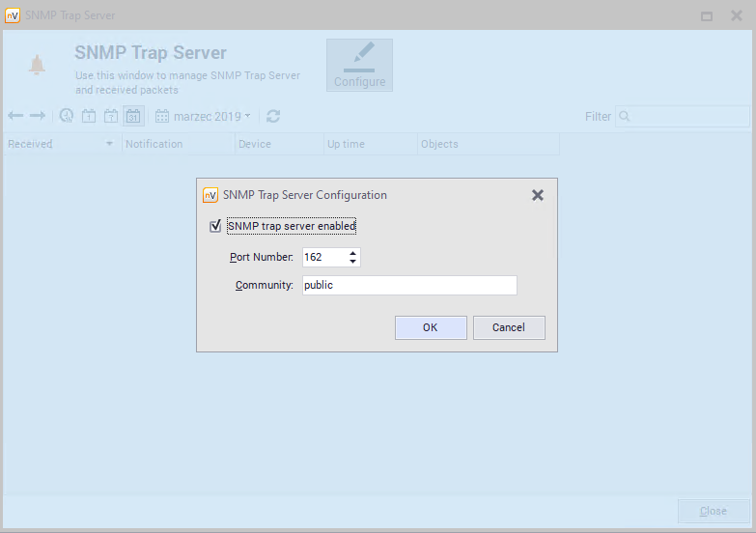Select the 1-day calendar view icon
Image resolution: width=756 pixels, height=533 pixels.
point(89,116)
